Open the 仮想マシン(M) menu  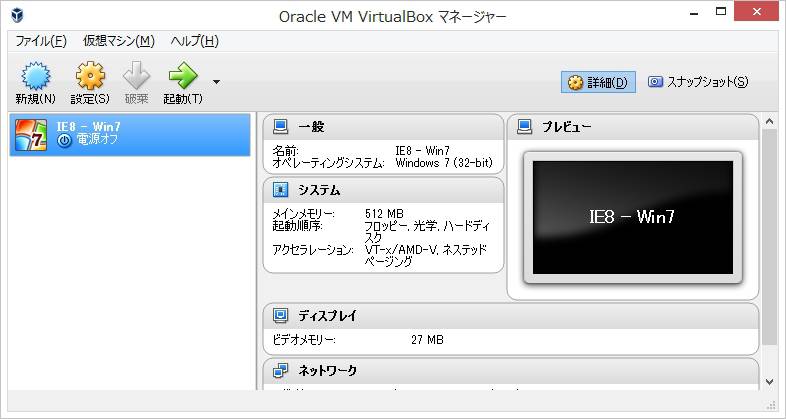119,41
